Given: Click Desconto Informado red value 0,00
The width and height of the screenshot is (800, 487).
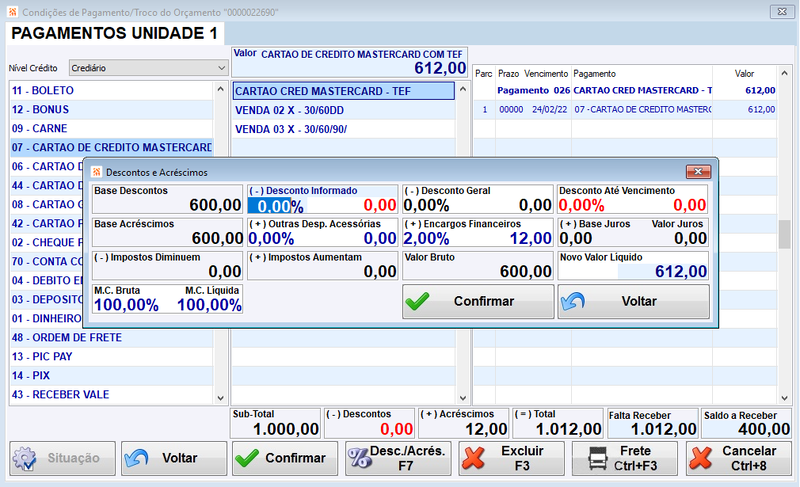Looking at the screenshot, I should tap(380, 206).
